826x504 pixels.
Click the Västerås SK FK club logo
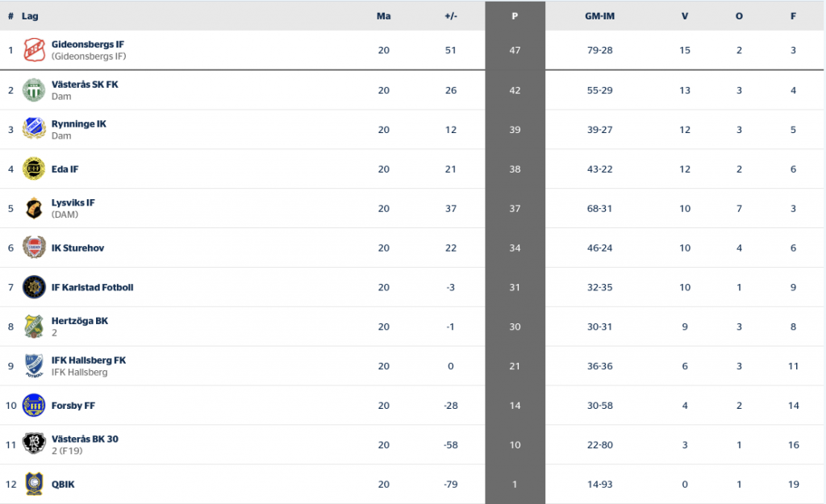click(34, 90)
